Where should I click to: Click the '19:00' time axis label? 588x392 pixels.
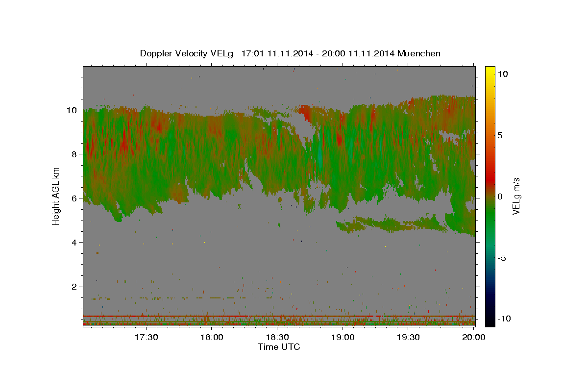pos(343,338)
